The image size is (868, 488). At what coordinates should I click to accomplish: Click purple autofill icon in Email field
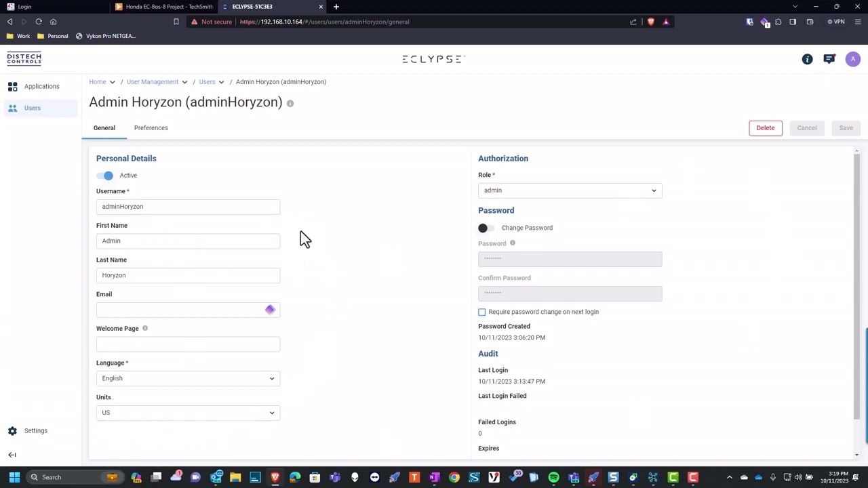click(270, 310)
